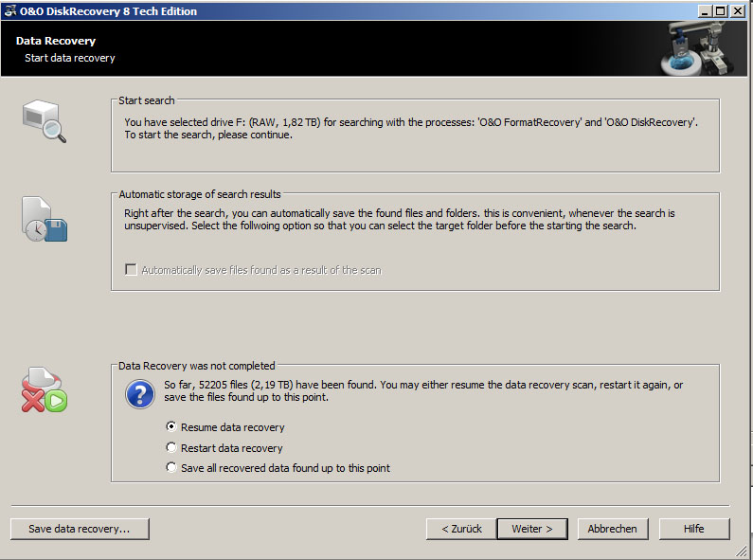Enable automatically save files found checkbox
Image resolution: width=753 pixels, height=560 pixels.
(131, 269)
